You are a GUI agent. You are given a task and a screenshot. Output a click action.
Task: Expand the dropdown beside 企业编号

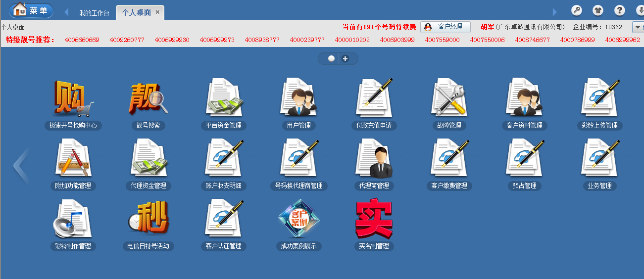tap(638, 27)
